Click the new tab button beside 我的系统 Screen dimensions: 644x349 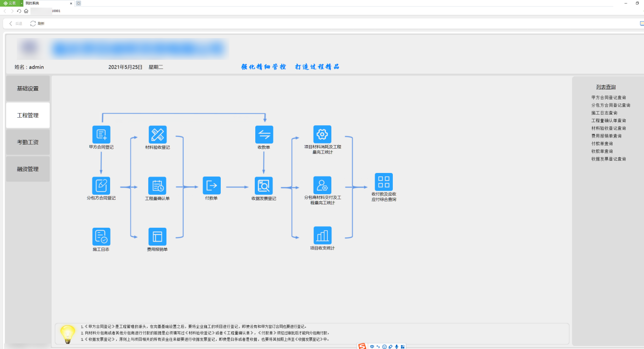click(78, 3)
